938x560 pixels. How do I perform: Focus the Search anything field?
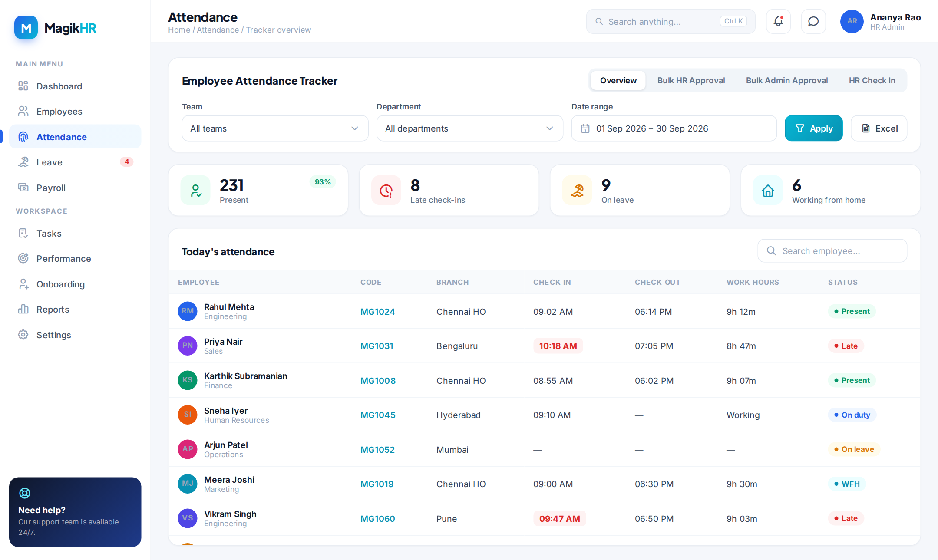[x=670, y=21]
